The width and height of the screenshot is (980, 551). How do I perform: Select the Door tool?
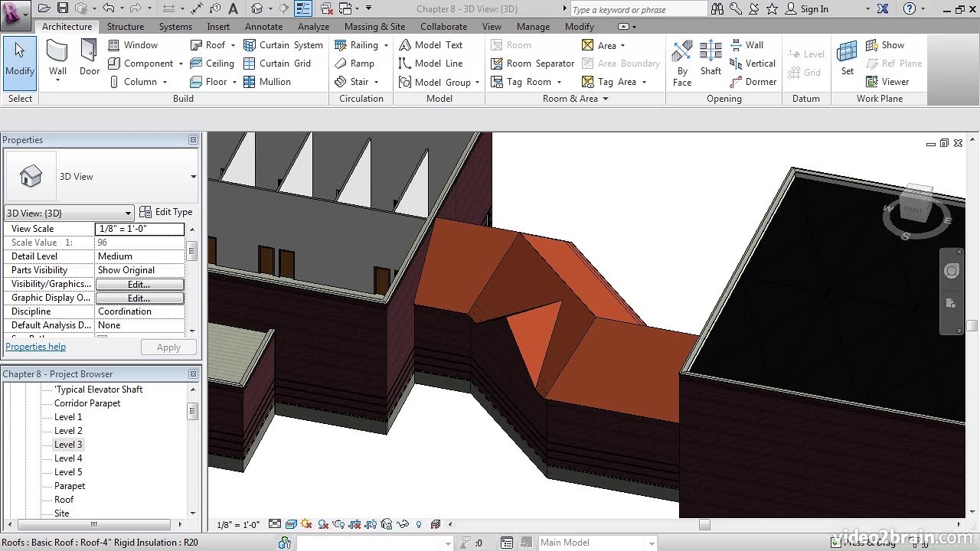point(90,57)
